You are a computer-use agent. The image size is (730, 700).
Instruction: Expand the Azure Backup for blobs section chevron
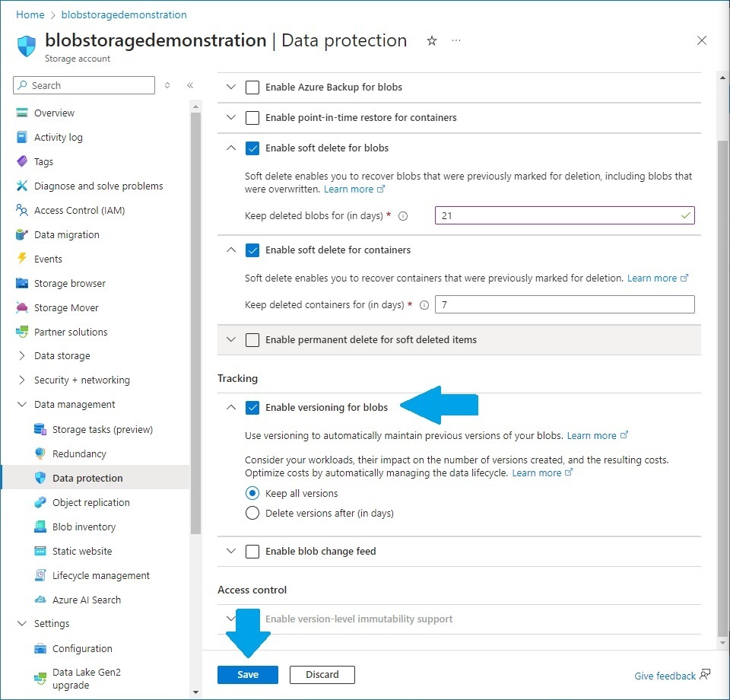pyautogui.click(x=231, y=87)
